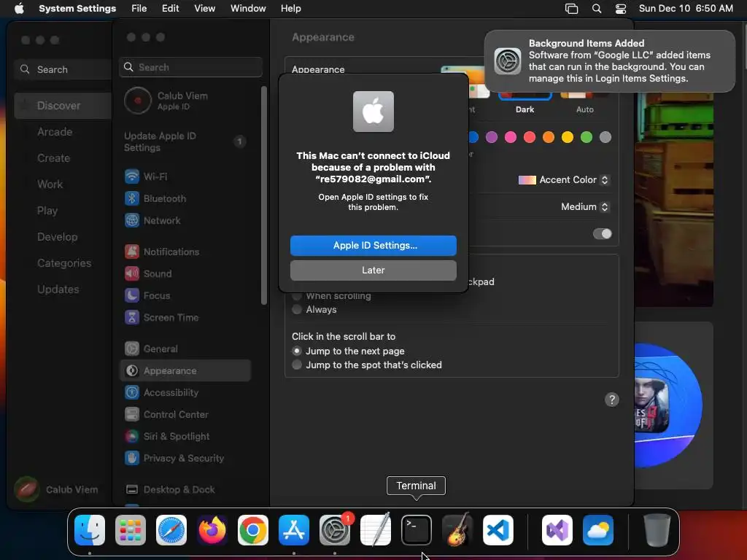Open Update Apple ID Settings row
747x560 pixels.
(186, 142)
